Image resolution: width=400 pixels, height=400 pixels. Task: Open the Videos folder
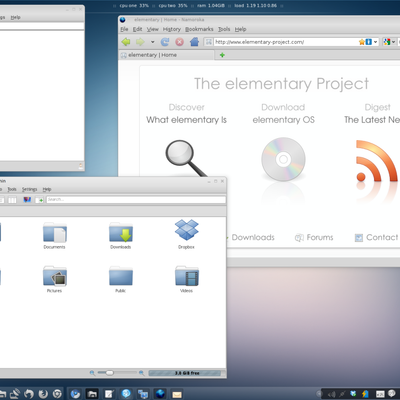pyautogui.click(x=187, y=279)
